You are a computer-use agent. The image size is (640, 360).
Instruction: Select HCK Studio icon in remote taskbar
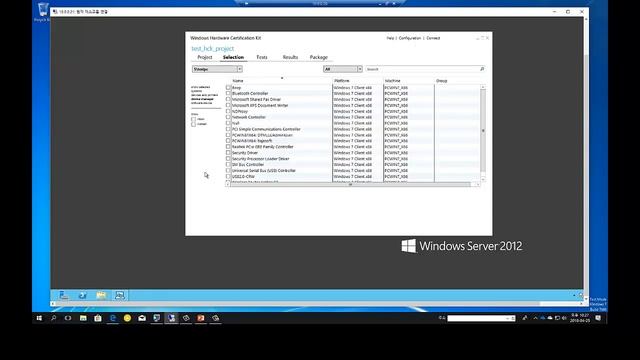pyautogui.click(x=120, y=295)
